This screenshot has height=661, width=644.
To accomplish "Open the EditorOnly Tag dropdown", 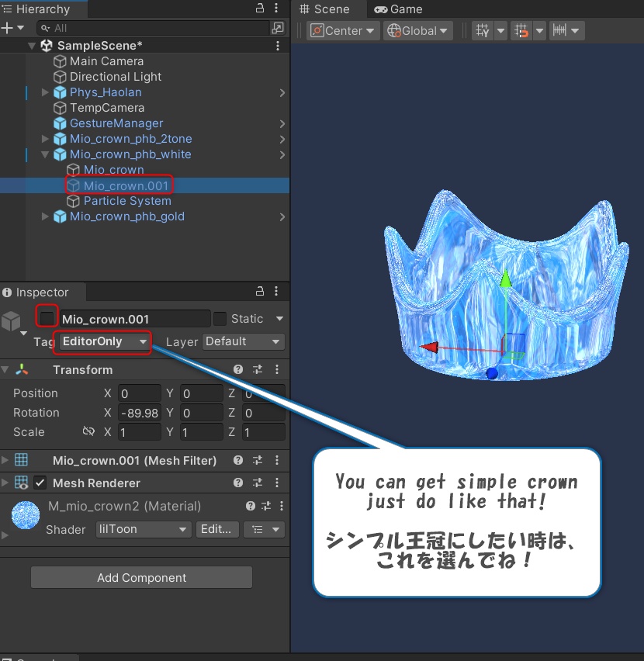I will pyautogui.click(x=104, y=341).
